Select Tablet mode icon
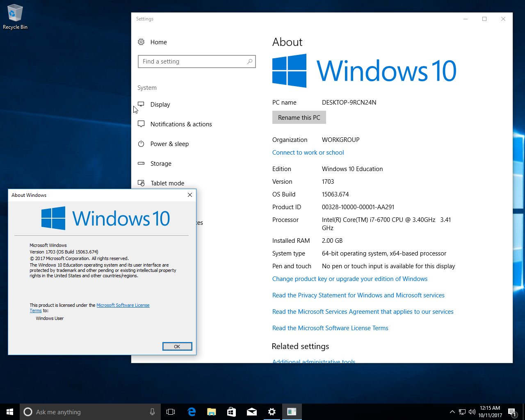 point(141,183)
